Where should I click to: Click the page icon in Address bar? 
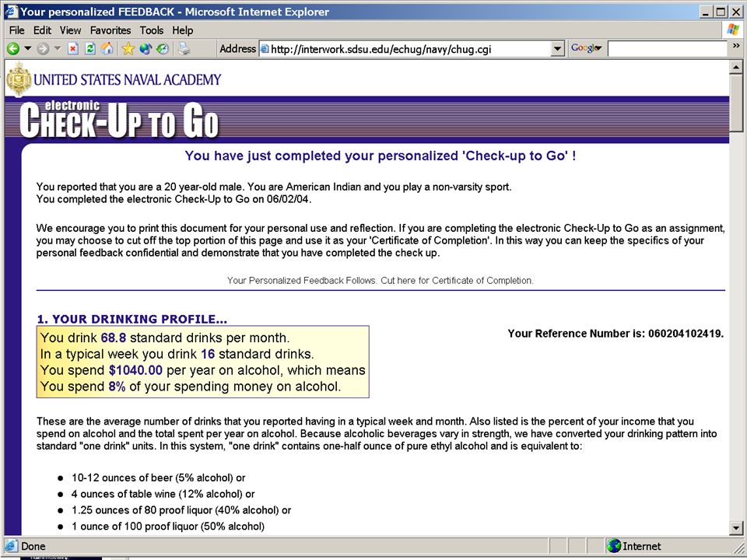pos(265,48)
